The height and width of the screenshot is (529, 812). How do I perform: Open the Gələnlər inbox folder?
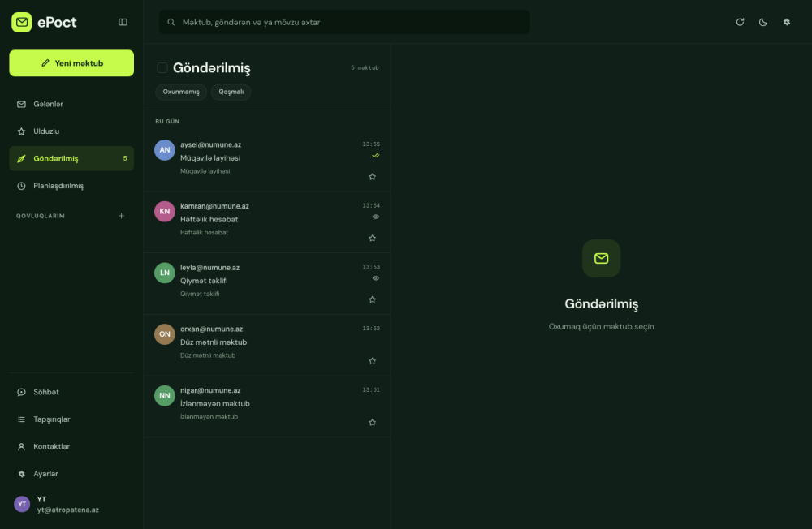coord(71,104)
